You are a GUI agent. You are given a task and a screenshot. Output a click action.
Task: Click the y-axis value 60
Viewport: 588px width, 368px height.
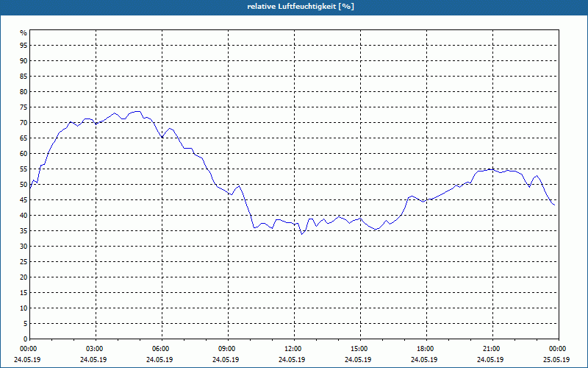(24, 154)
